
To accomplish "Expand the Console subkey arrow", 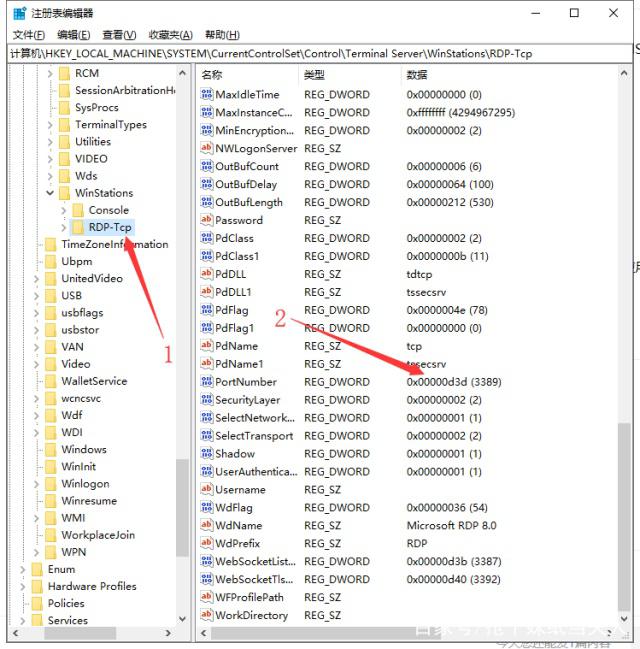I will coord(64,210).
